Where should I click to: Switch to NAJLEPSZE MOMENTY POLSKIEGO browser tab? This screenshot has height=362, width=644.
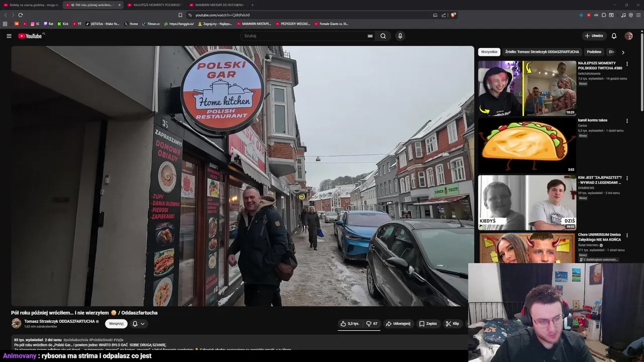pos(156,5)
